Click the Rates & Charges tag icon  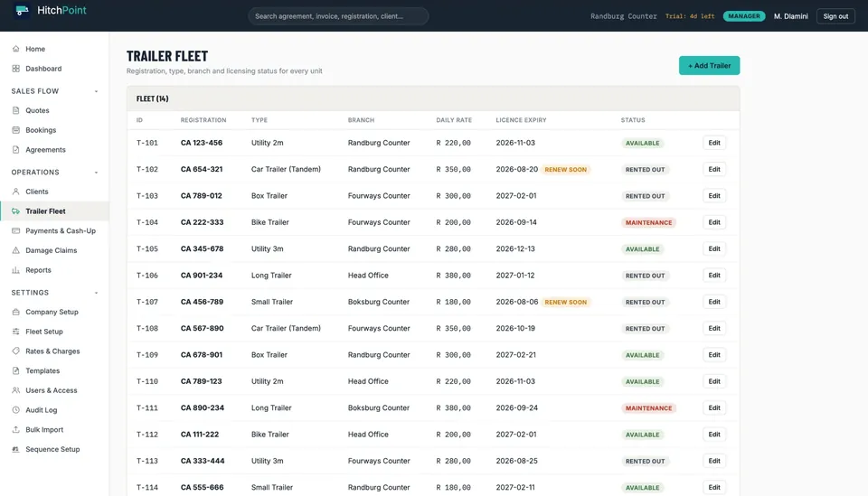point(15,351)
